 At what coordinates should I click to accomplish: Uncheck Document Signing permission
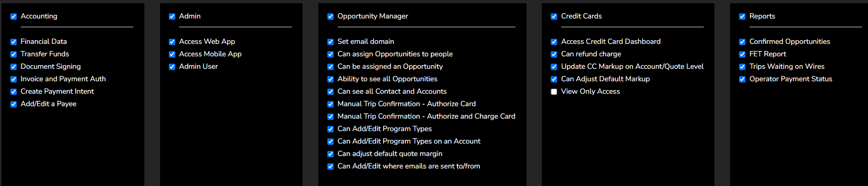13,67
